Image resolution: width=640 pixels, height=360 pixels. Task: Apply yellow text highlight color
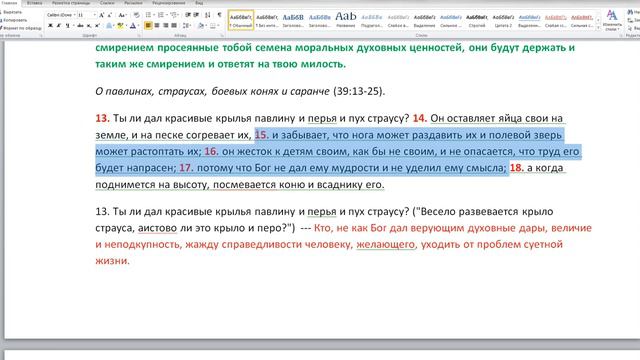[x=120, y=26]
